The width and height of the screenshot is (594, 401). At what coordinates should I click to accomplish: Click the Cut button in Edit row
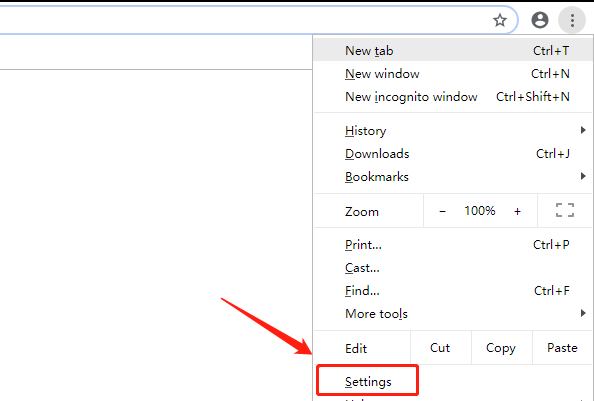click(x=441, y=348)
